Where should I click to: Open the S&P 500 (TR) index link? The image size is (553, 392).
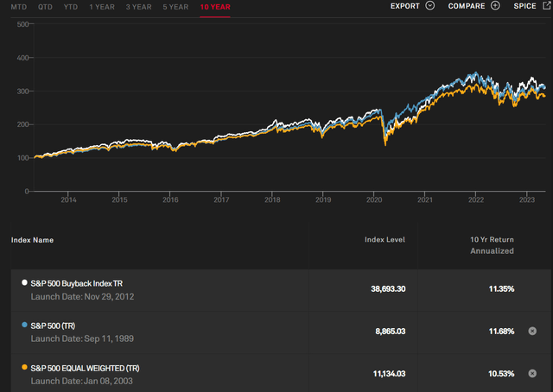(x=53, y=326)
